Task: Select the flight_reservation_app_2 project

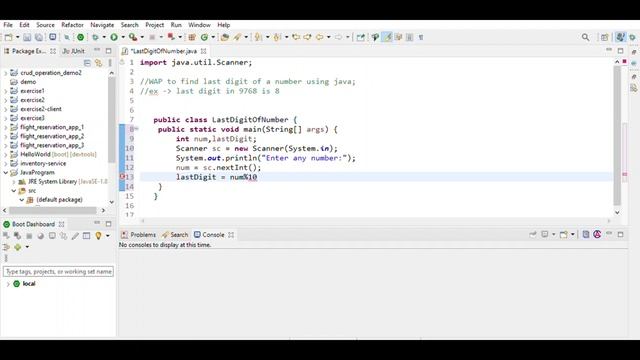Action: (52, 136)
